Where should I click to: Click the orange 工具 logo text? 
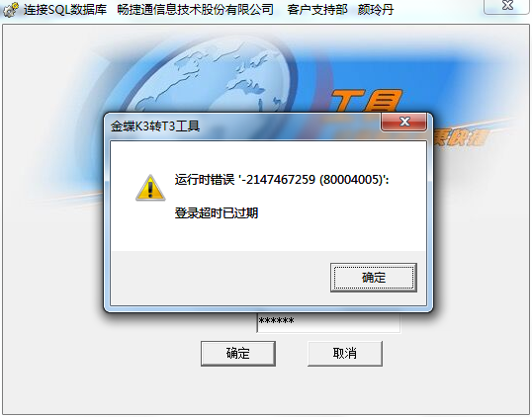click(x=367, y=101)
